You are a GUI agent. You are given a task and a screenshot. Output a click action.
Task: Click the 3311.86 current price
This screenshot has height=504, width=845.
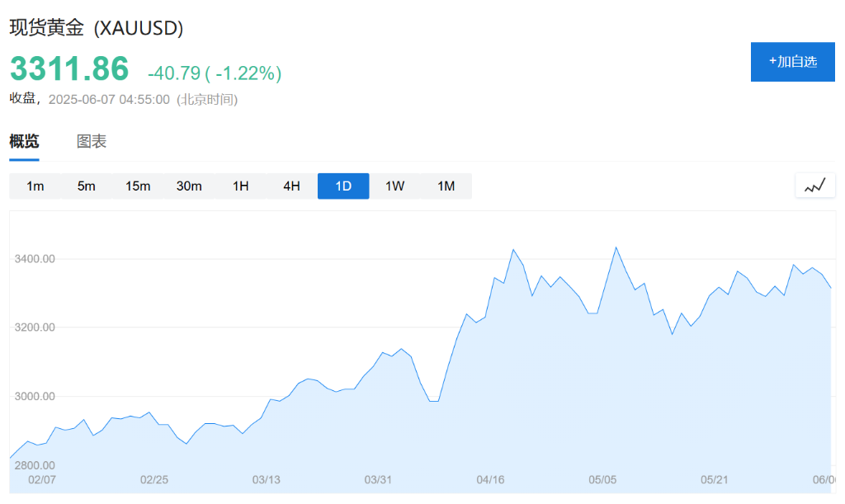point(69,69)
